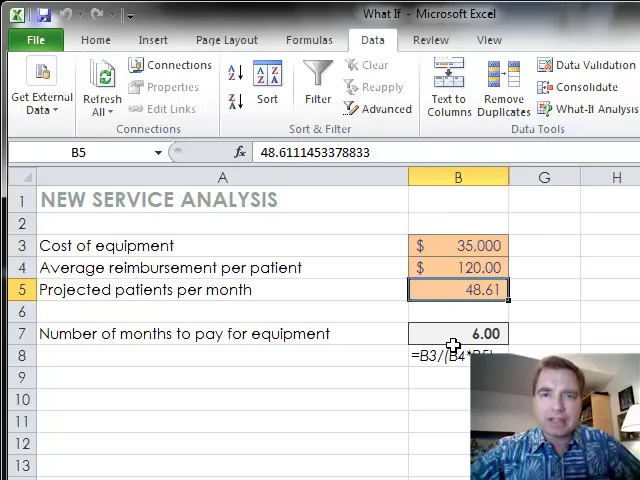Screen dimensions: 640x480
Task: Open the Connections button in ribbon
Action: pyautogui.click(x=170, y=65)
